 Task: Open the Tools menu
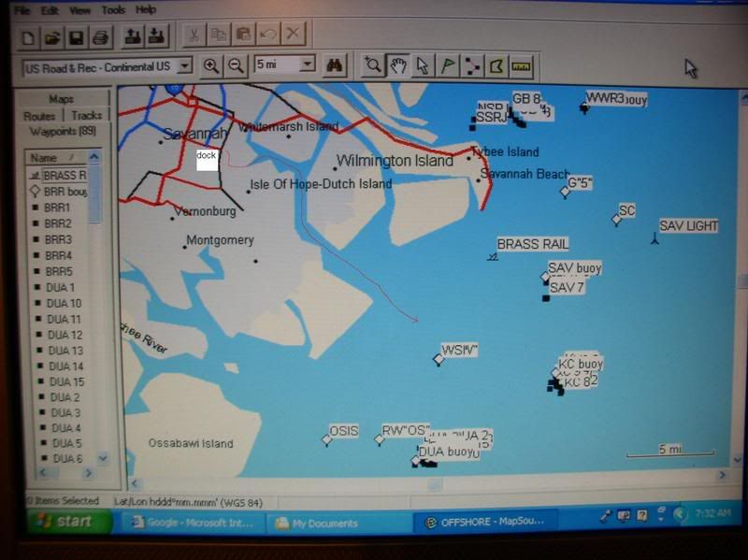click(x=113, y=9)
